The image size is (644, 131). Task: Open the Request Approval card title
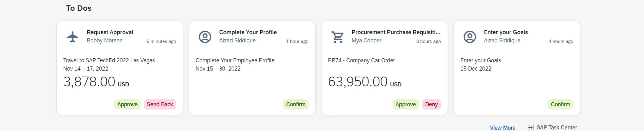pyautogui.click(x=110, y=32)
